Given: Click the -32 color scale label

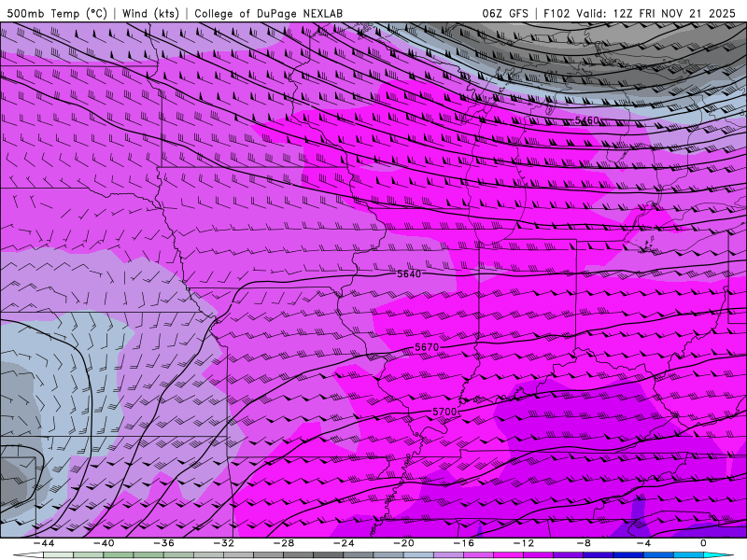Looking at the screenshot, I should (224, 543).
